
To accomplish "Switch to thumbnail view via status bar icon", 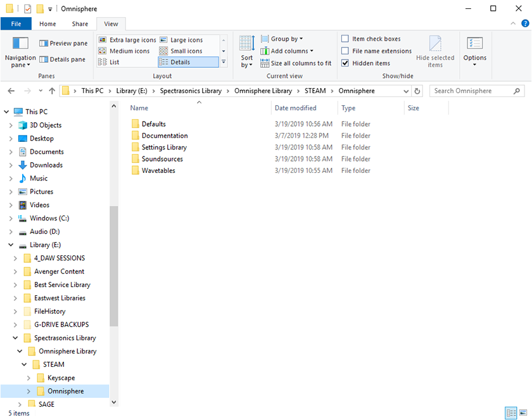I will point(524,413).
